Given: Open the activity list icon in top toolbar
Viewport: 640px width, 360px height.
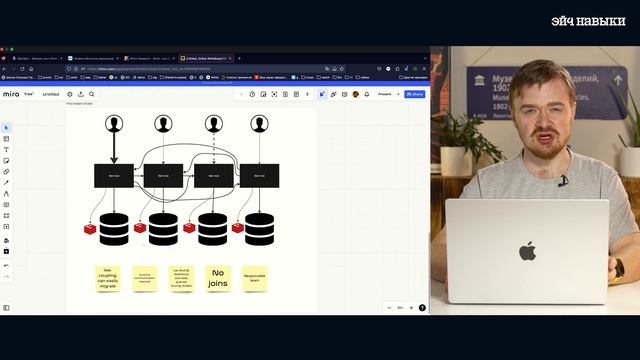Looking at the screenshot, I should (296, 94).
